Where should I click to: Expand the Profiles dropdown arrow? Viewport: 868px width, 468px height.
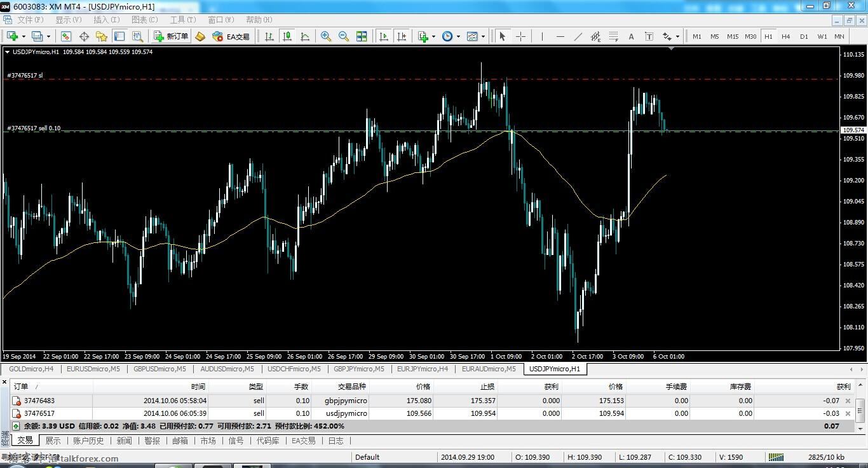(x=48, y=36)
